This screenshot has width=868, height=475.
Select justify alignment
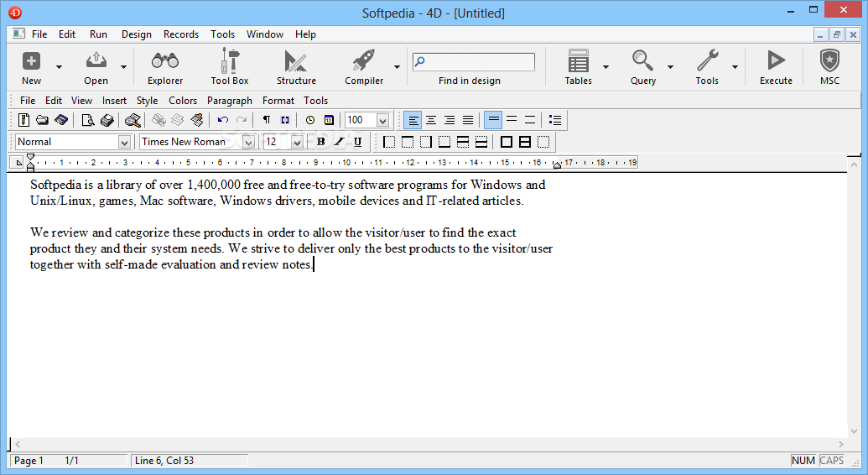point(468,120)
